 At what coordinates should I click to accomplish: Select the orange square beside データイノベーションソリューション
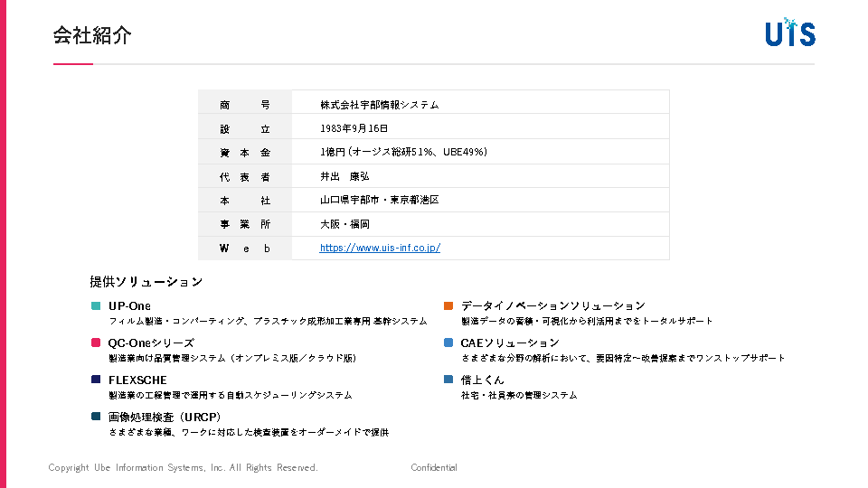coord(448,305)
